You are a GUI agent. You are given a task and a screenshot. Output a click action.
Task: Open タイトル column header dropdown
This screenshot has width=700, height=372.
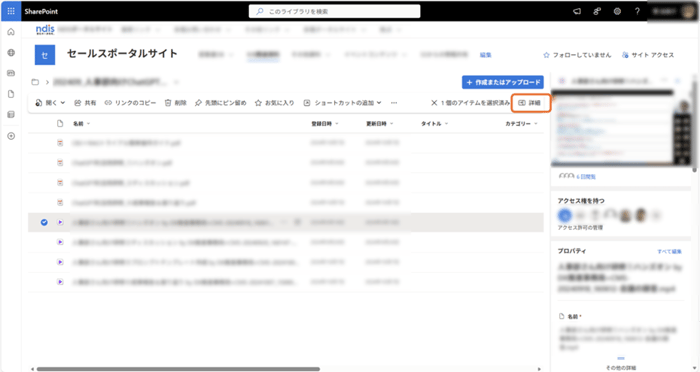434,124
